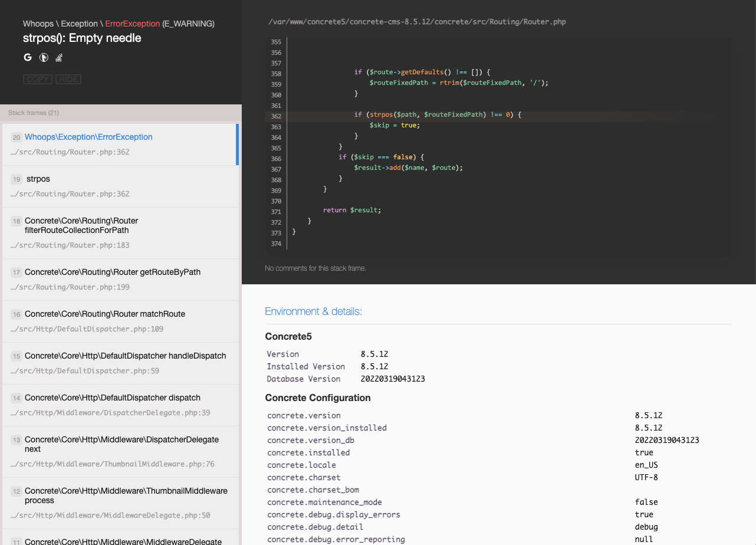This screenshot has height=545, width=756.
Task: Show frame 15 DefaultDispatcher handleDispatch
Action: (x=120, y=363)
